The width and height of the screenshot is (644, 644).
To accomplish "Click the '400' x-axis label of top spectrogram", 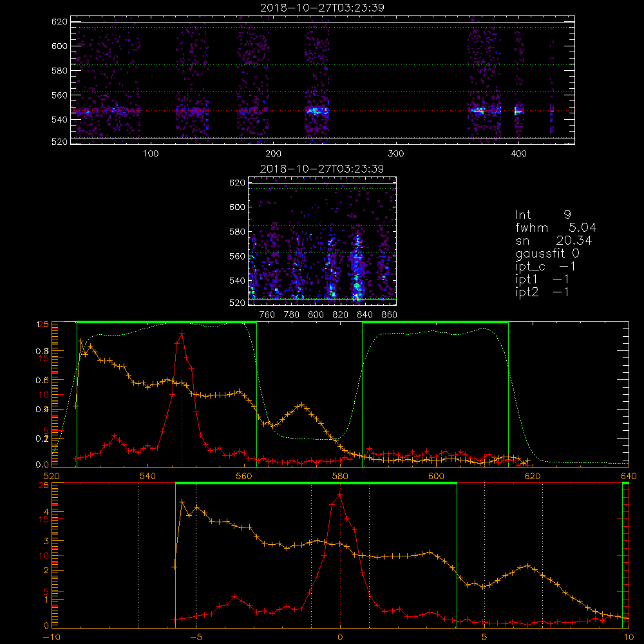I will pos(518,154).
